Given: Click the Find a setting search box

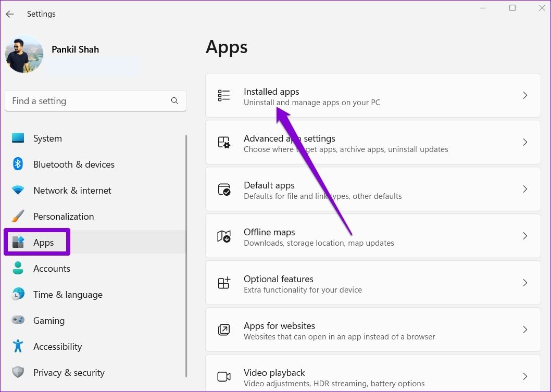Looking at the screenshot, I should pos(89,101).
